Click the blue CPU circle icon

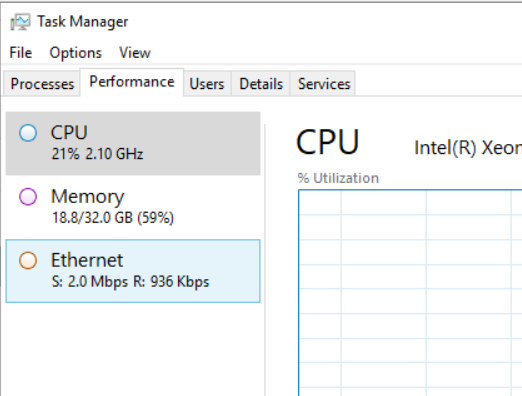(x=28, y=133)
